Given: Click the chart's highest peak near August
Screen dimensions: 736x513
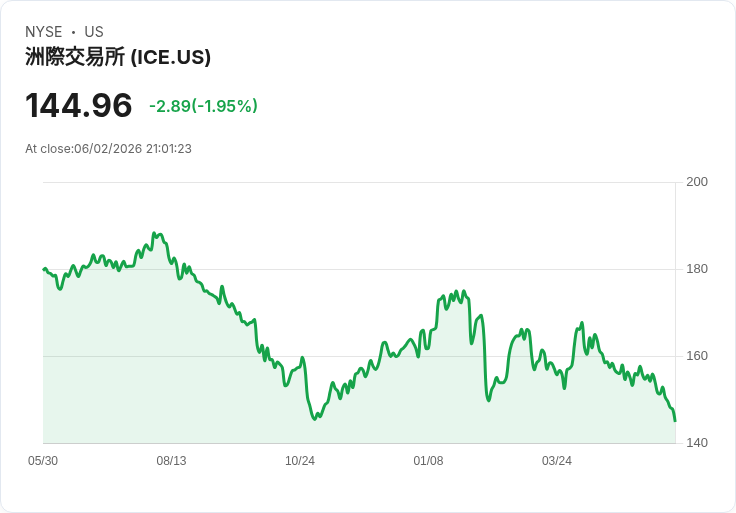Looking at the screenshot, I should tap(154, 233).
